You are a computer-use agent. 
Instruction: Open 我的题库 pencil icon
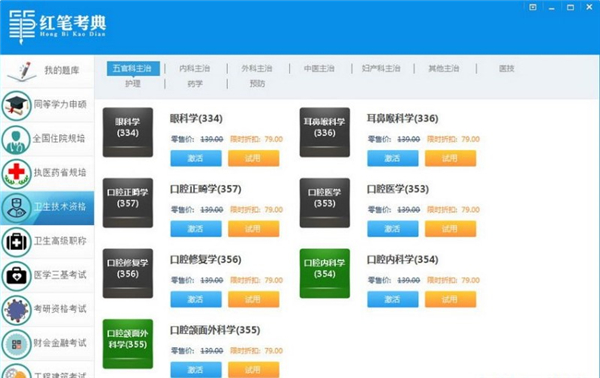point(23,71)
